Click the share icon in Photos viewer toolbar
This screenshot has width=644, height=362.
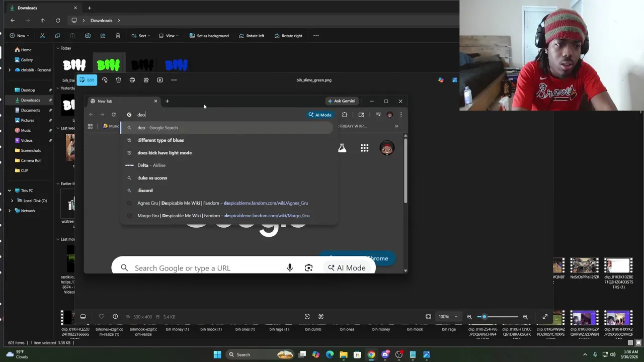pyautogui.click(x=146, y=80)
